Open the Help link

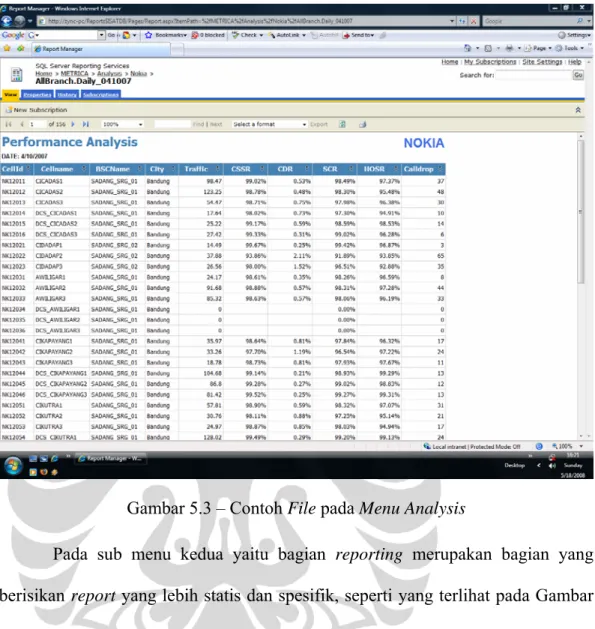coord(575,62)
